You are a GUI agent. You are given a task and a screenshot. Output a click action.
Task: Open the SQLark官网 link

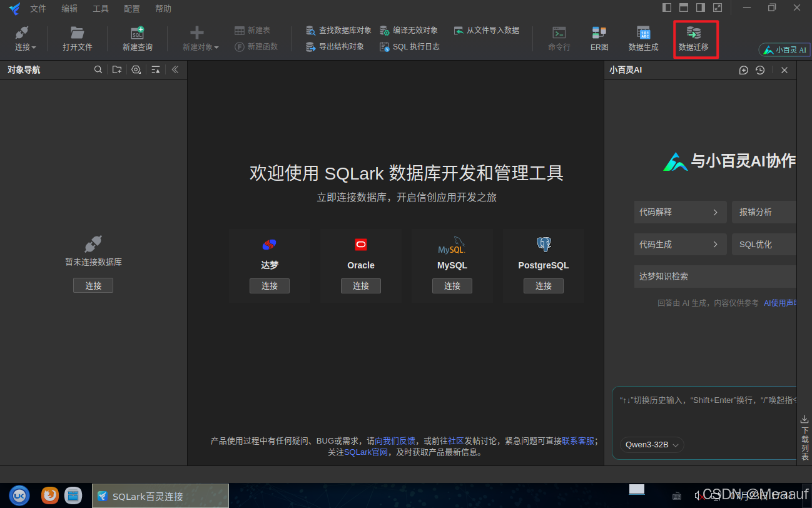pos(366,452)
